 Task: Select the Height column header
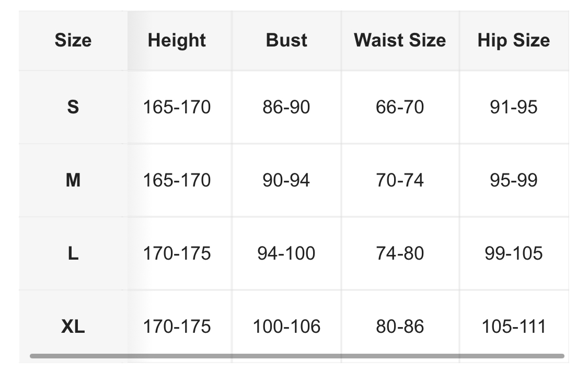[x=177, y=40]
